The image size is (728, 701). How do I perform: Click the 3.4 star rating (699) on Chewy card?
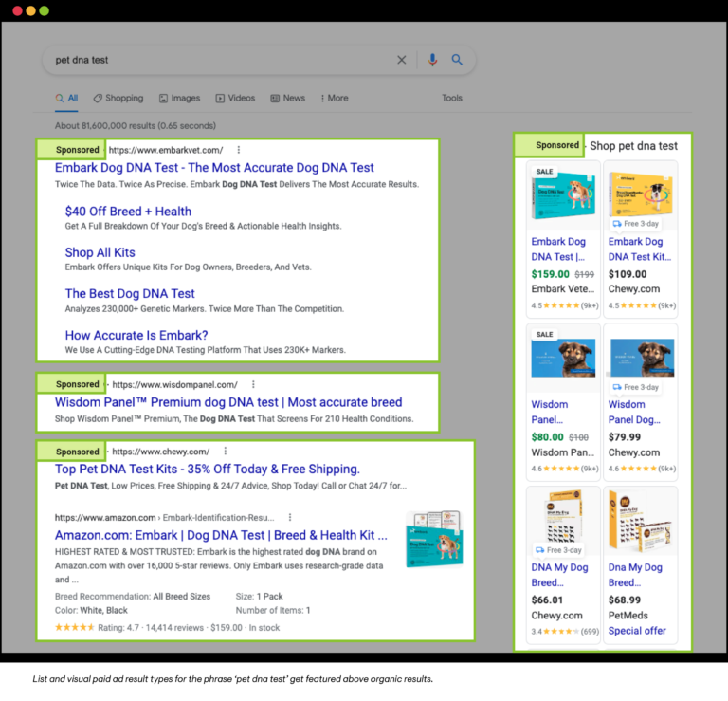click(x=565, y=632)
